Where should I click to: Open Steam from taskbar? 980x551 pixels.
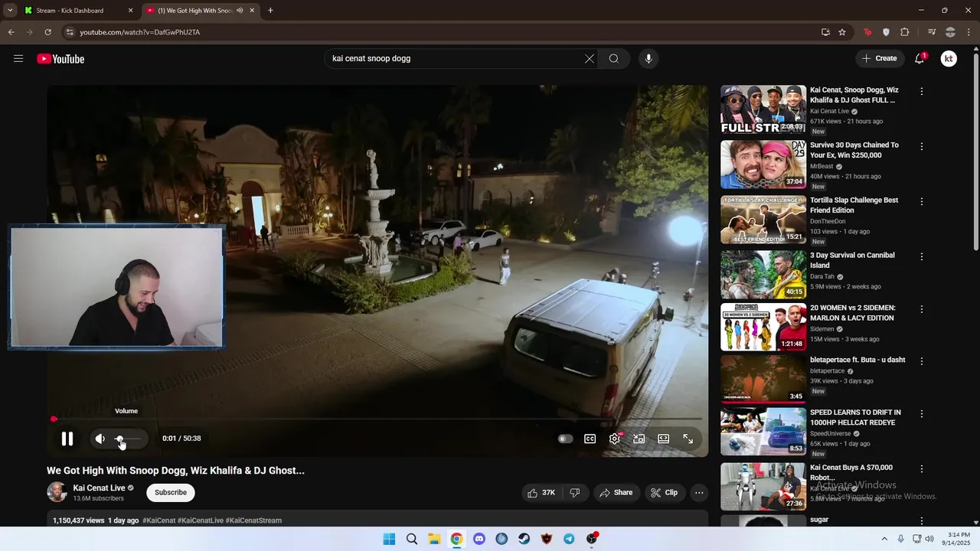pyautogui.click(x=524, y=539)
